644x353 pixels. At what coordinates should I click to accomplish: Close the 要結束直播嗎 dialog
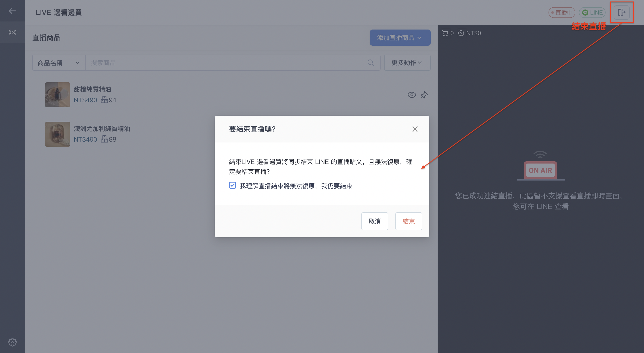tap(415, 129)
